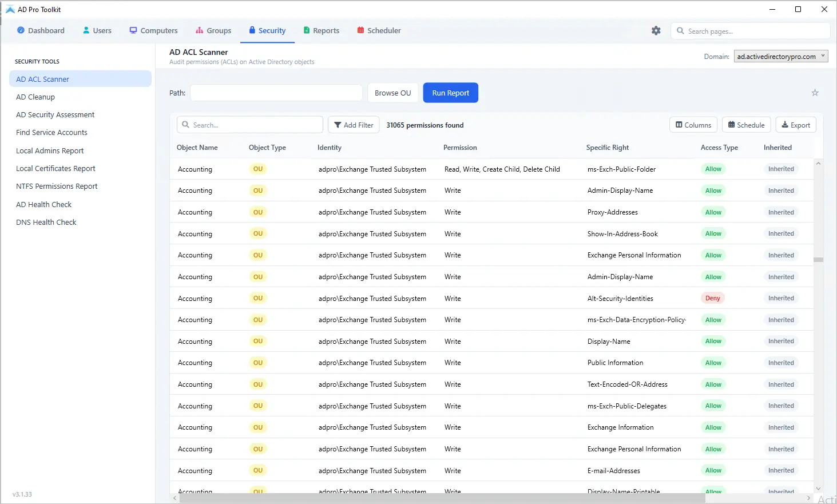Open Local Admins Report
The width and height of the screenshot is (837, 504).
(50, 150)
